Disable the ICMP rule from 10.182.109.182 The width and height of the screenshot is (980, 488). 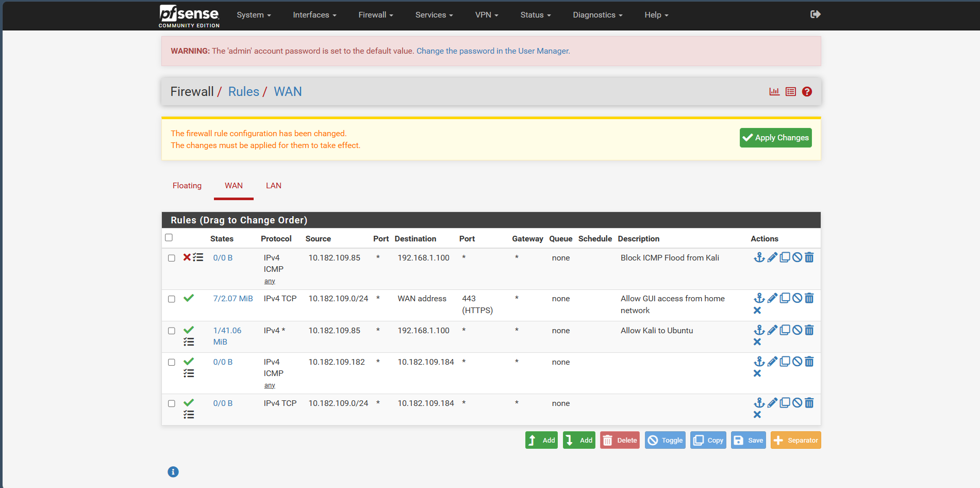click(x=797, y=362)
